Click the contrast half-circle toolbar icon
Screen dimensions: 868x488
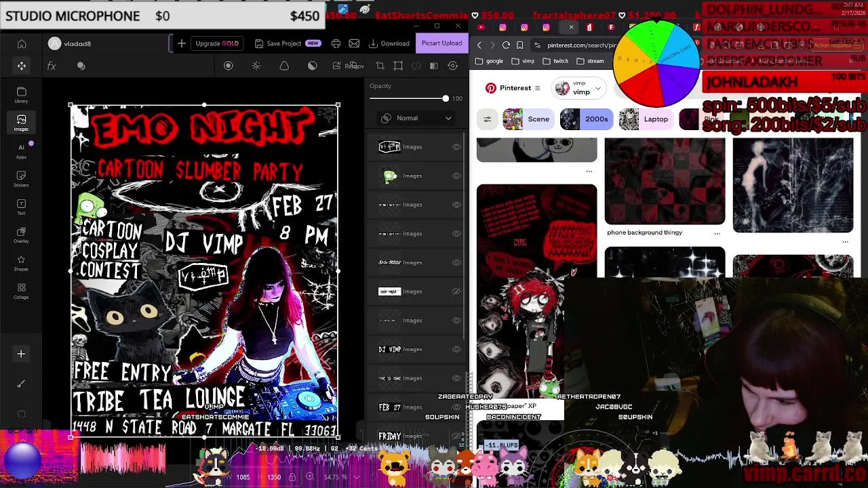[x=313, y=66]
